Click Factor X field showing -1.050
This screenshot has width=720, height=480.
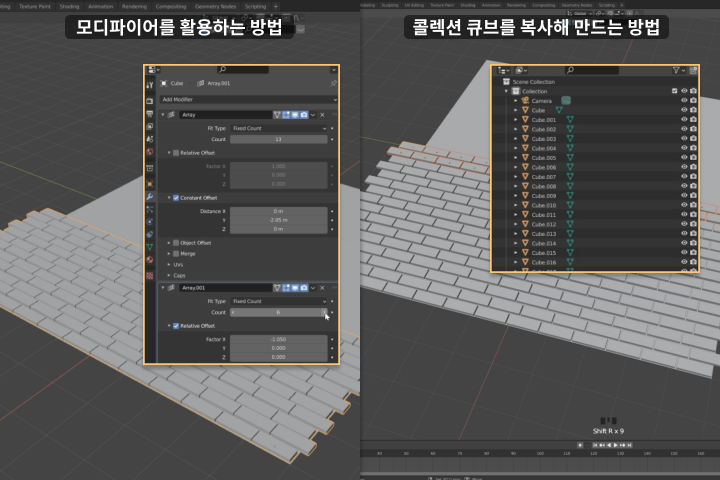click(279, 339)
